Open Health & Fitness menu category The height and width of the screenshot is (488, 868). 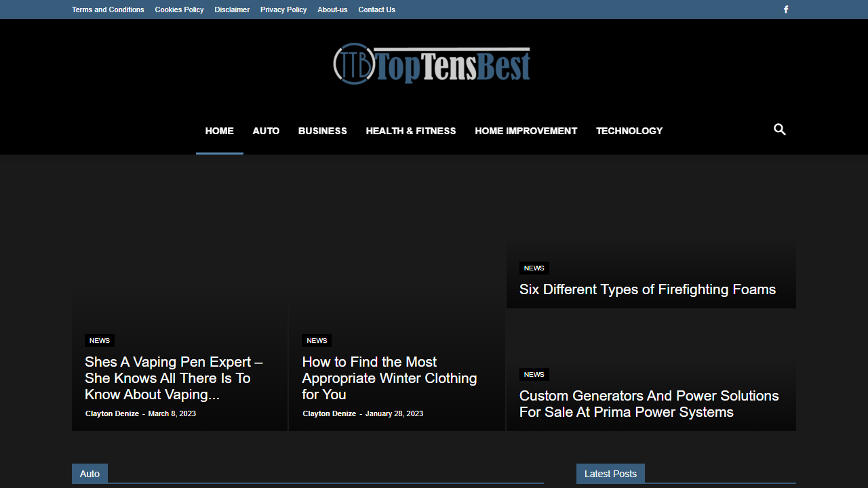(411, 131)
